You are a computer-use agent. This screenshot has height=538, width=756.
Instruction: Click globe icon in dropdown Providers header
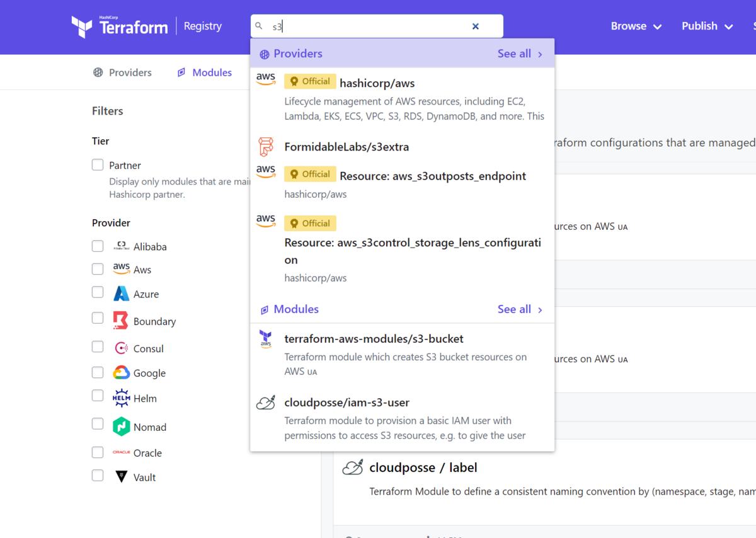click(x=265, y=54)
